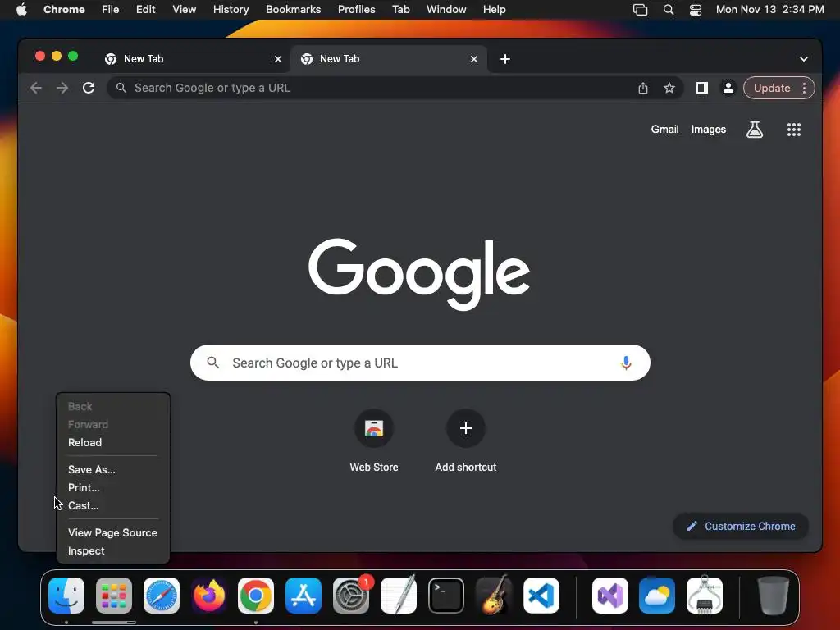
Task: Open Spotlight search in menu bar
Action: (668, 10)
